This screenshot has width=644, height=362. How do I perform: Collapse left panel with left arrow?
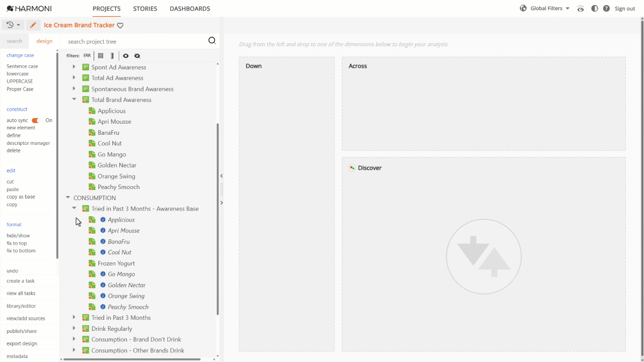(x=221, y=176)
